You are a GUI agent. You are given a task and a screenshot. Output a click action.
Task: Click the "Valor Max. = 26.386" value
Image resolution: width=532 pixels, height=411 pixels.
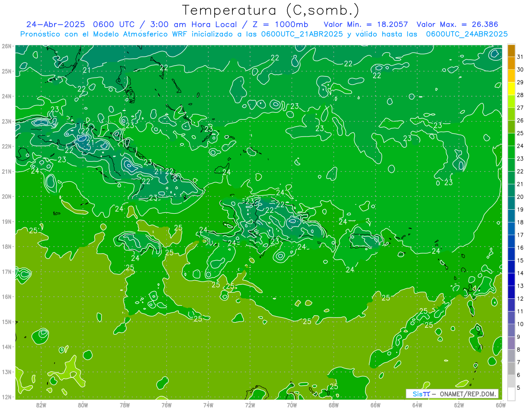(x=458, y=24)
